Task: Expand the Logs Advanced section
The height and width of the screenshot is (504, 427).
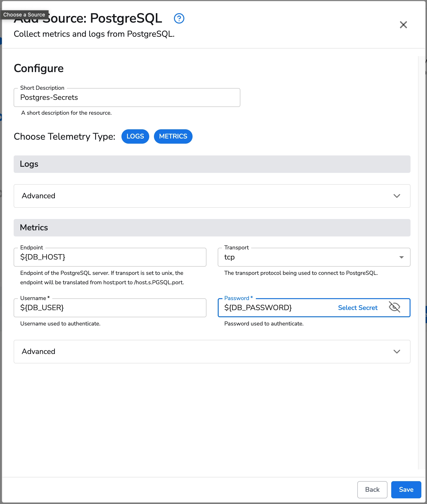Action: [212, 196]
